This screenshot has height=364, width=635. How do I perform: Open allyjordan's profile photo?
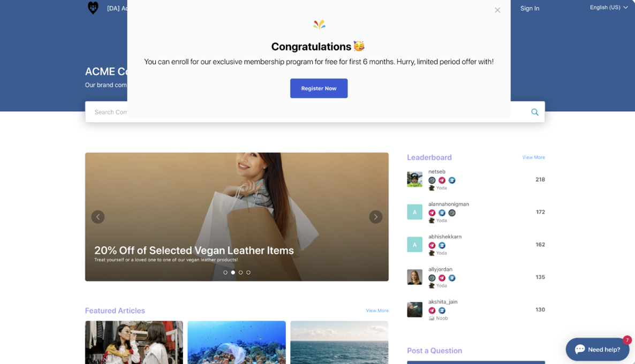[x=415, y=277]
